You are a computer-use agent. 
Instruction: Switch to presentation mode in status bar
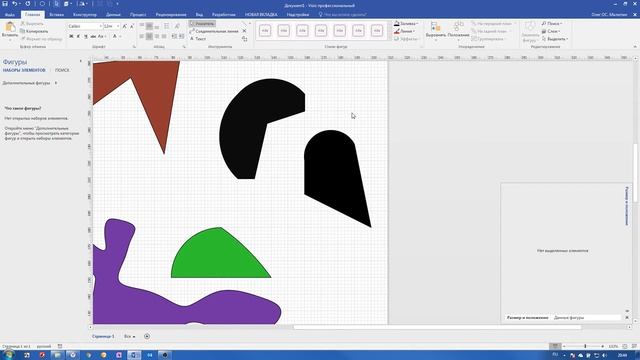[x=555, y=346]
